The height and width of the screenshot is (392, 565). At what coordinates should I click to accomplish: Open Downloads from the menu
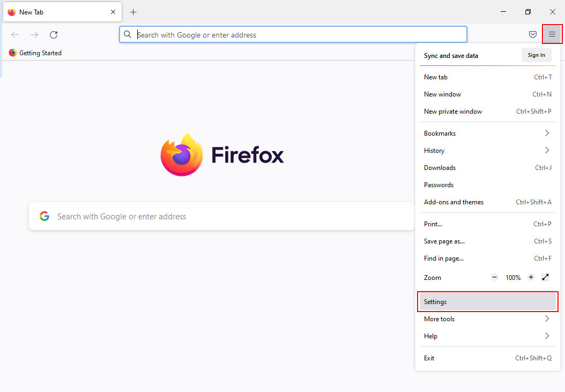pos(487,168)
